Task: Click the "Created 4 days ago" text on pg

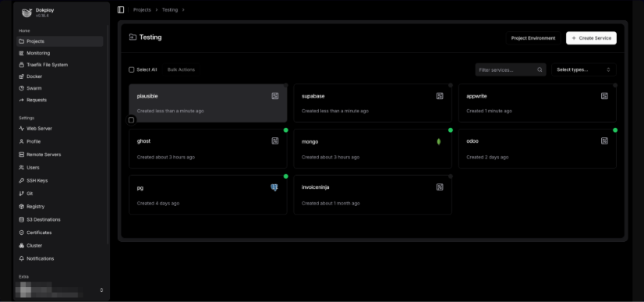Action: [x=158, y=204]
